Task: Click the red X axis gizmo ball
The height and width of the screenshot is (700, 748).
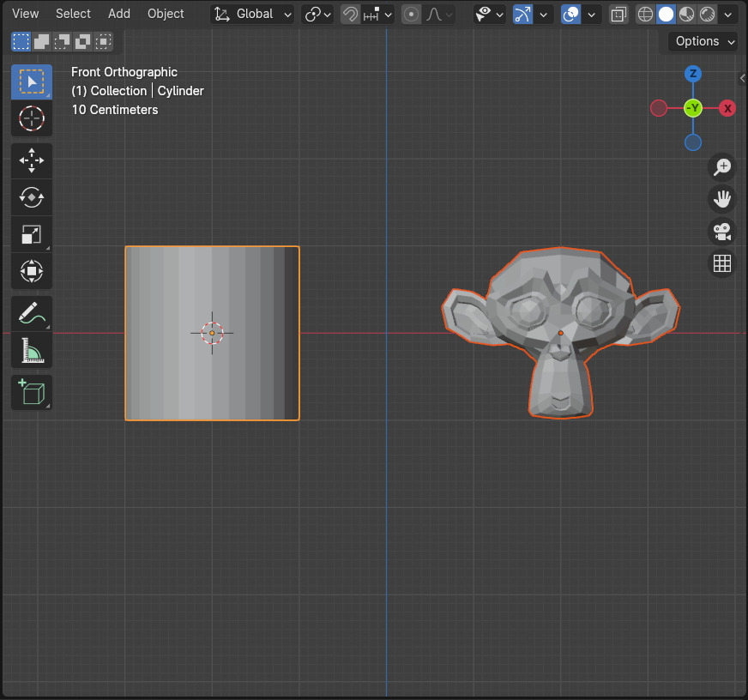Action: [x=727, y=108]
